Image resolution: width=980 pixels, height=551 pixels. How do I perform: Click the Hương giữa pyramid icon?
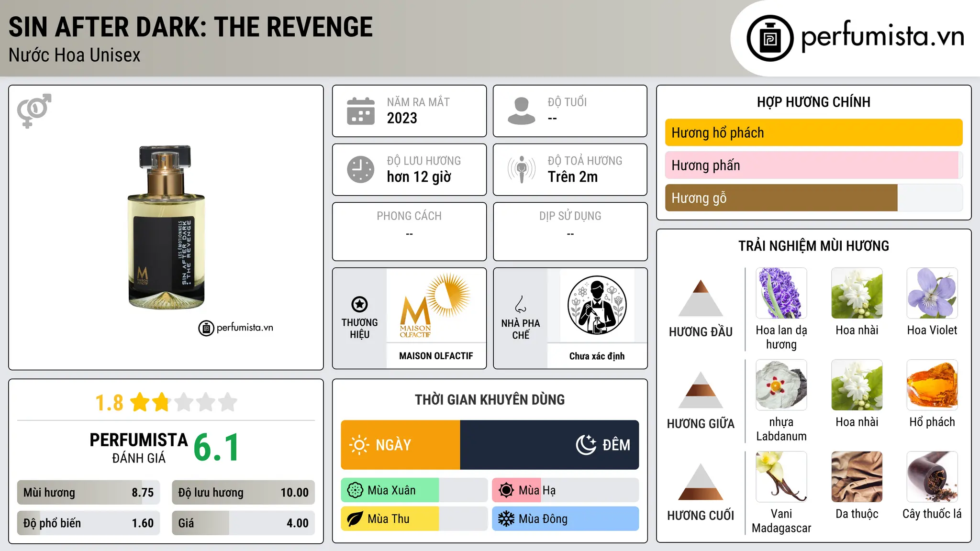(701, 390)
